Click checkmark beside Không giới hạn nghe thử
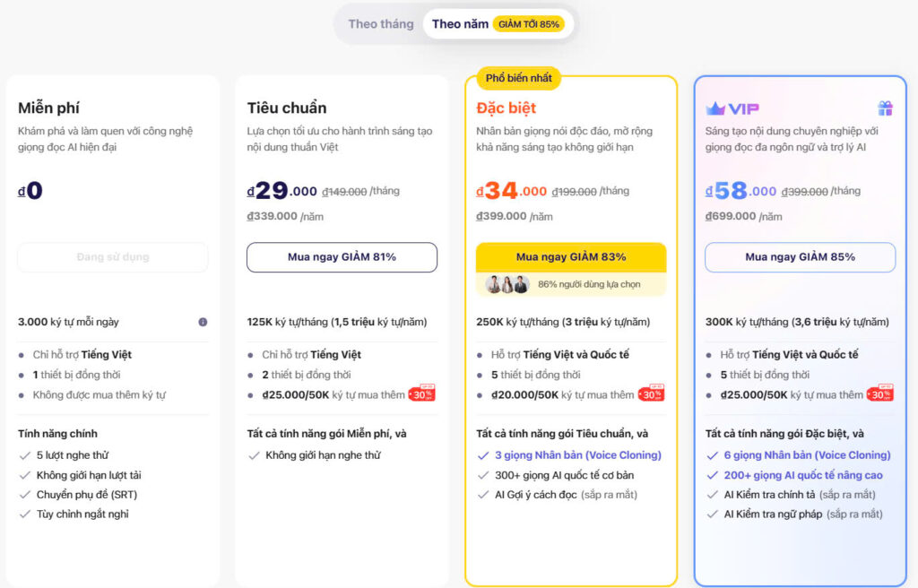This screenshot has height=588, width=918. 254,455
